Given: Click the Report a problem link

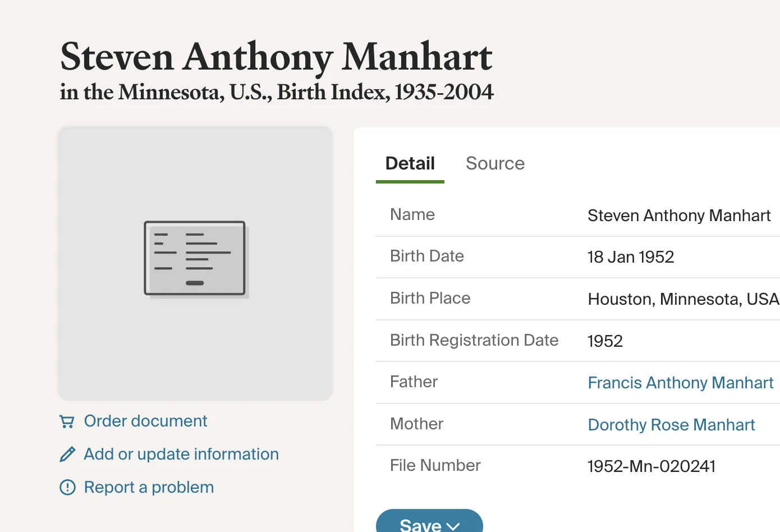Looking at the screenshot, I should (x=149, y=487).
